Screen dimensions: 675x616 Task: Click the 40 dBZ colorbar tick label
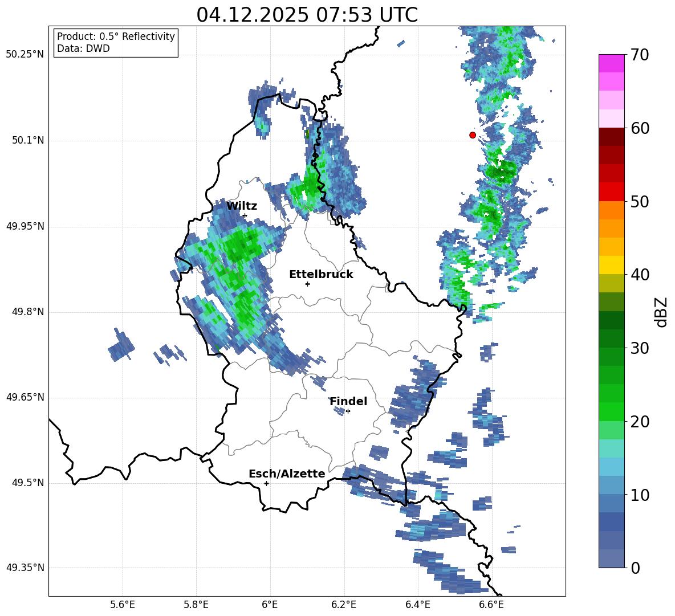point(640,275)
